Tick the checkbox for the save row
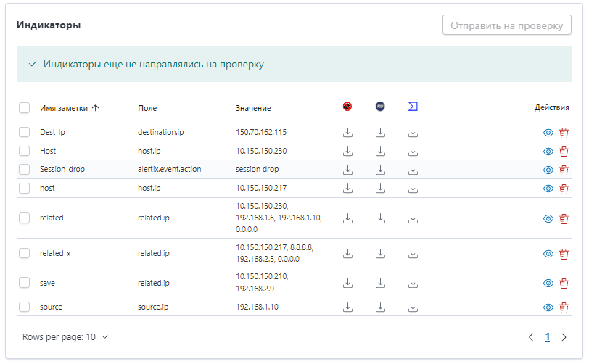This screenshot has height=364, width=589. [25, 283]
